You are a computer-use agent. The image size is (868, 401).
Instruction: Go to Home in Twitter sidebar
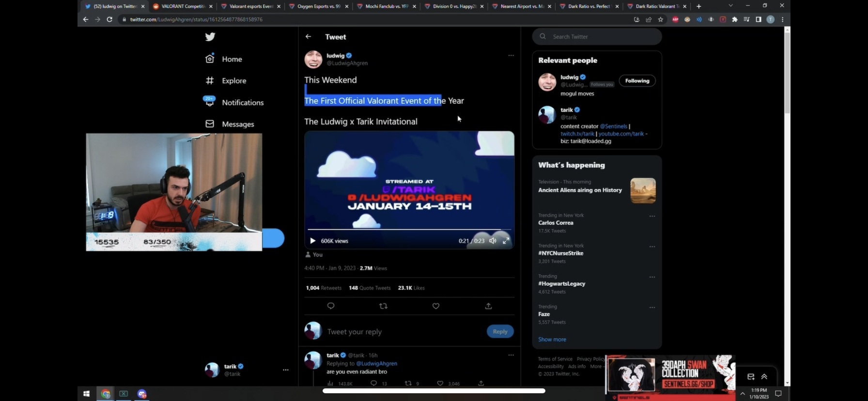pos(223,59)
